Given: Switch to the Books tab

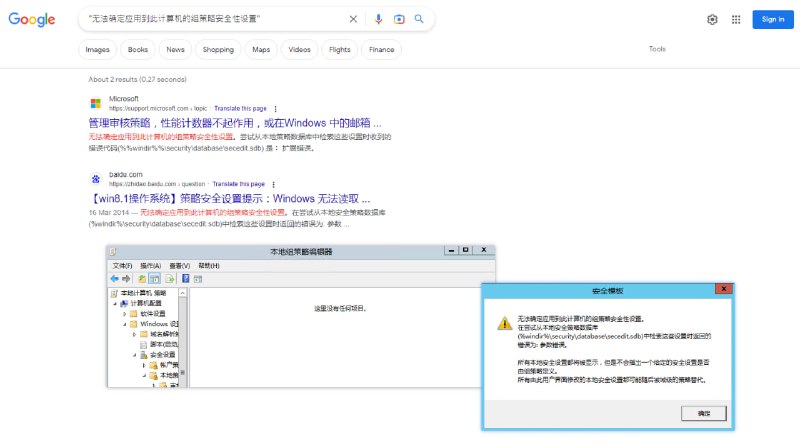Looking at the screenshot, I should pyautogui.click(x=138, y=49).
